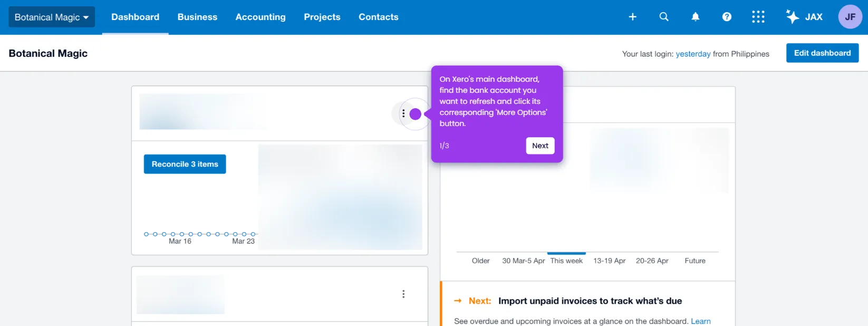Click 'Import unpaid invoices to track what's due'
Viewport: 868px width, 326px height.
click(x=590, y=301)
